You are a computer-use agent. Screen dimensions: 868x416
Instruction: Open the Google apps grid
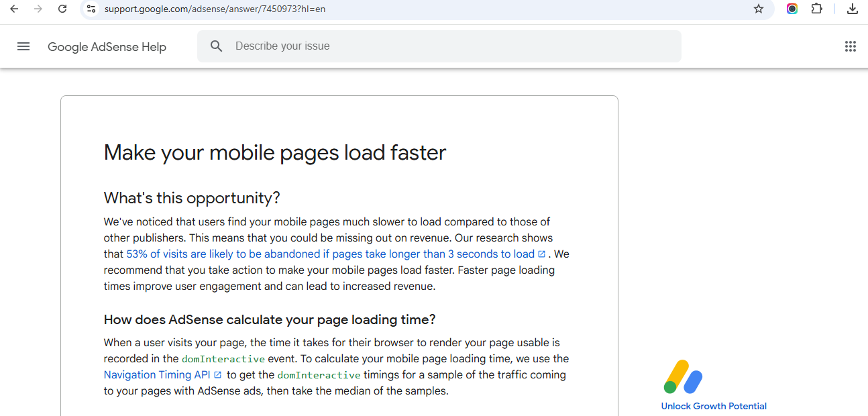(x=850, y=46)
